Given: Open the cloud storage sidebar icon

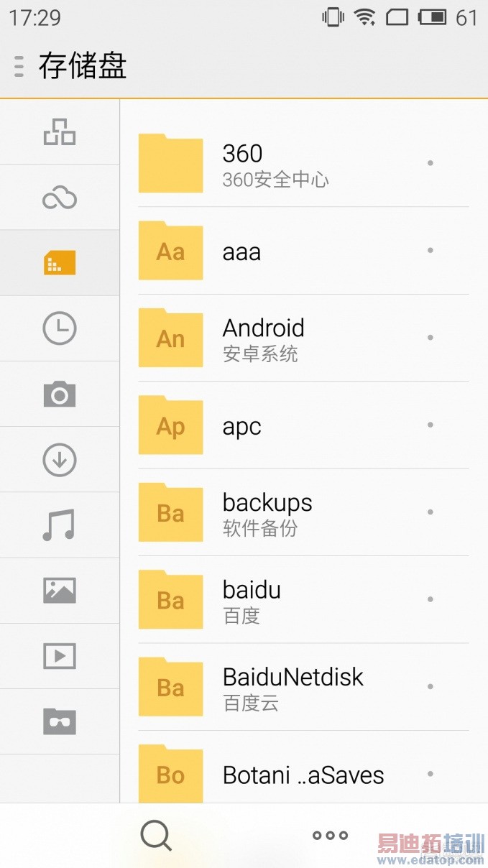Looking at the screenshot, I should (x=60, y=198).
